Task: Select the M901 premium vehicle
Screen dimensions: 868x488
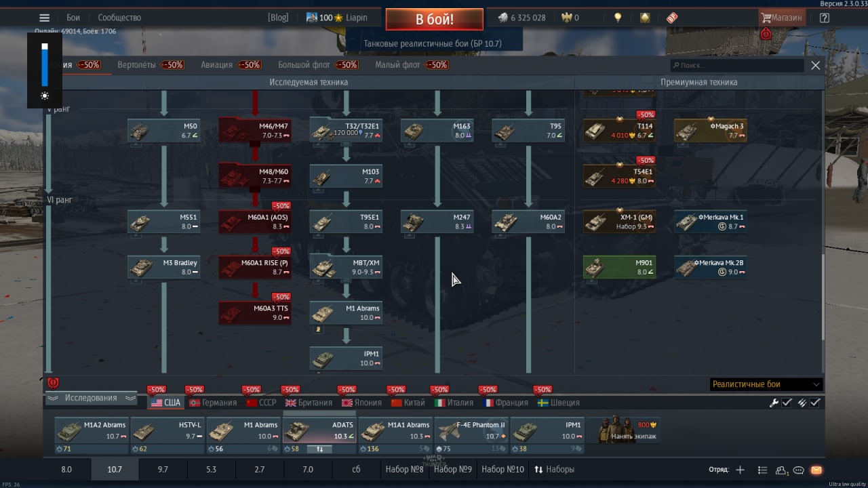Action: [x=619, y=267]
